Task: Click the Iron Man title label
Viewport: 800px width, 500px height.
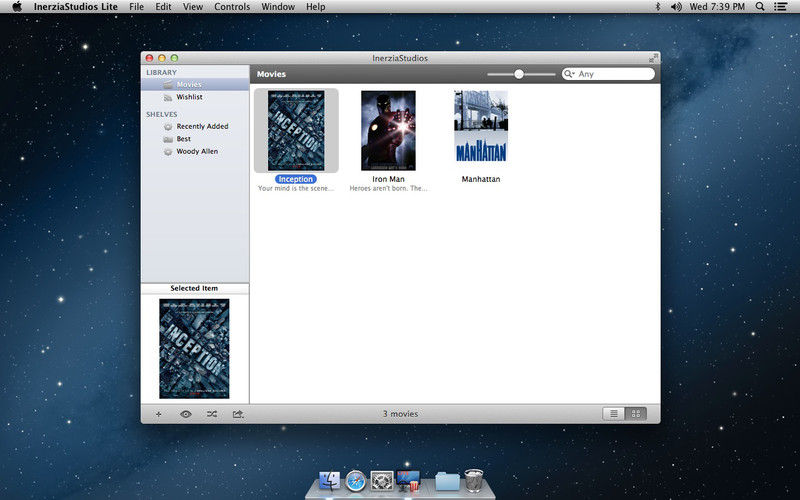Action: point(388,179)
